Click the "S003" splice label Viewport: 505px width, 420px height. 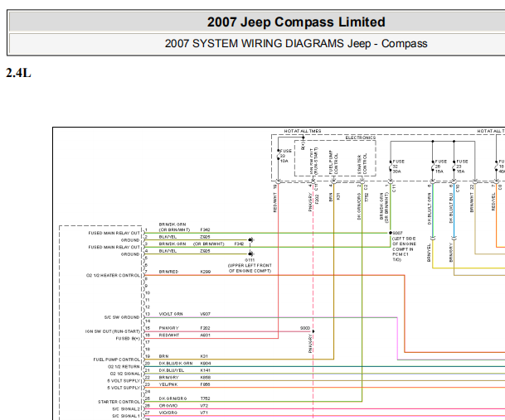pos(305,328)
